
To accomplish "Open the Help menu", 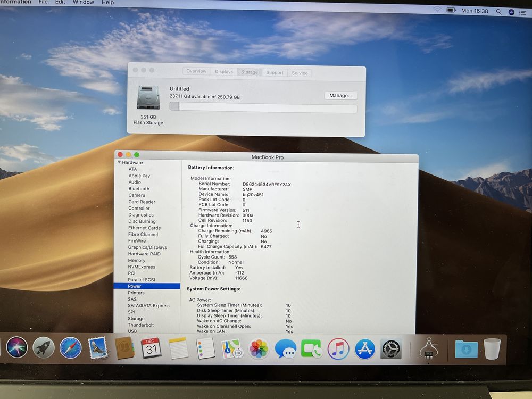I will [107, 2].
